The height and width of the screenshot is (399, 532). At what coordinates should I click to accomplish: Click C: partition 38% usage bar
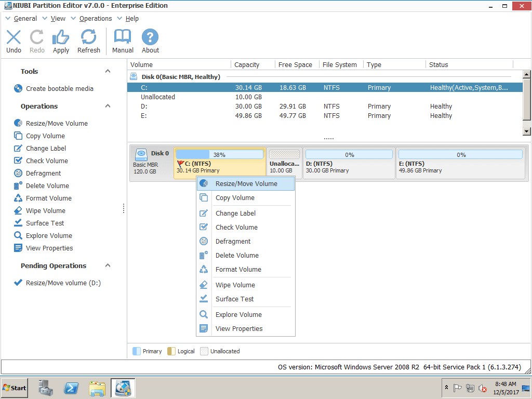pos(220,155)
